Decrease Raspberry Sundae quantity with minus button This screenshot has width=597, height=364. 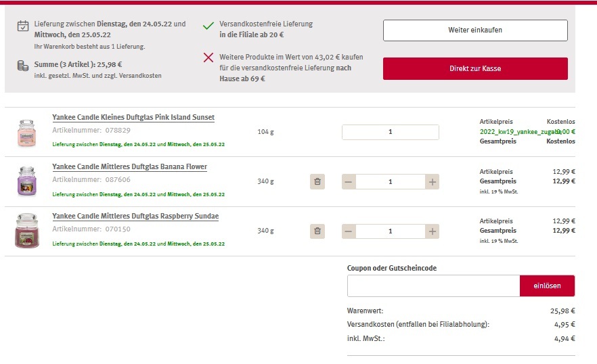point(349,231)
